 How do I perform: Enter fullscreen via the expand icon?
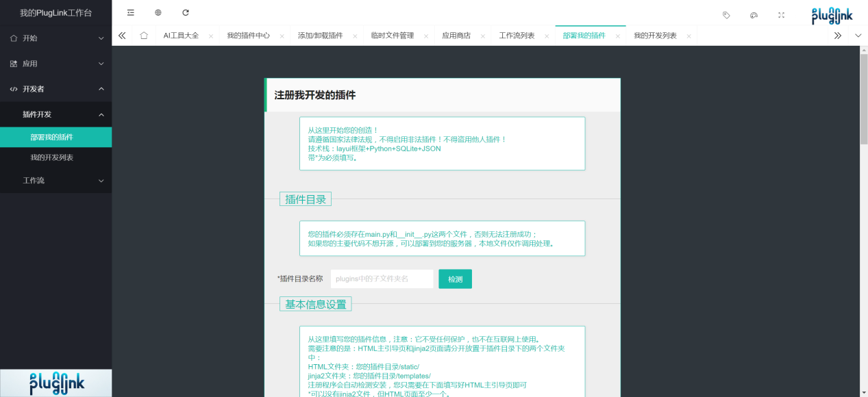(781, 14)
